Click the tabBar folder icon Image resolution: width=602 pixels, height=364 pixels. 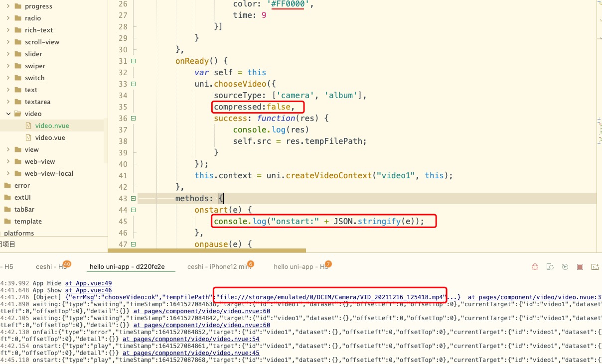pos(7,209)
